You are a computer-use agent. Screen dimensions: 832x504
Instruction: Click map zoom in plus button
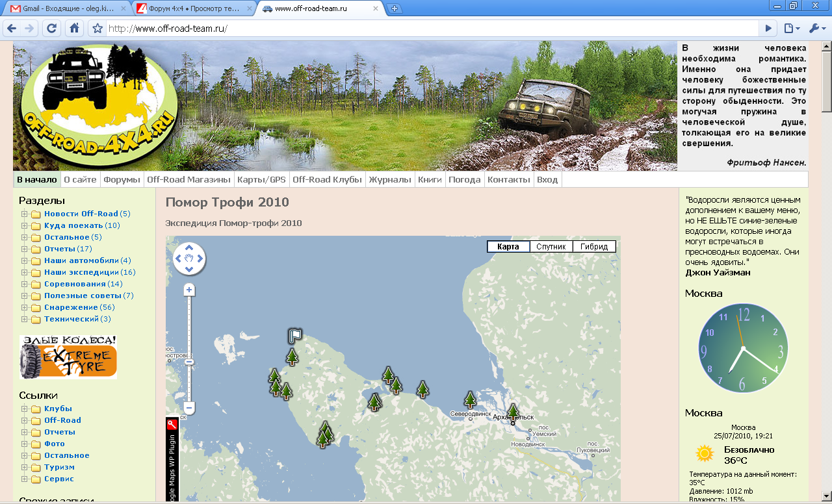point(189,290)
